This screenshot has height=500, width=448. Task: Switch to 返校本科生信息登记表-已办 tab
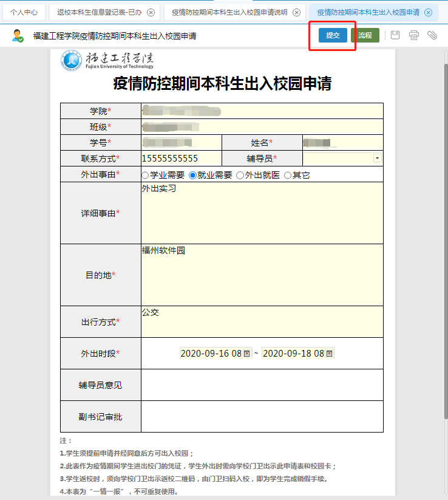[x=100, y=12]
